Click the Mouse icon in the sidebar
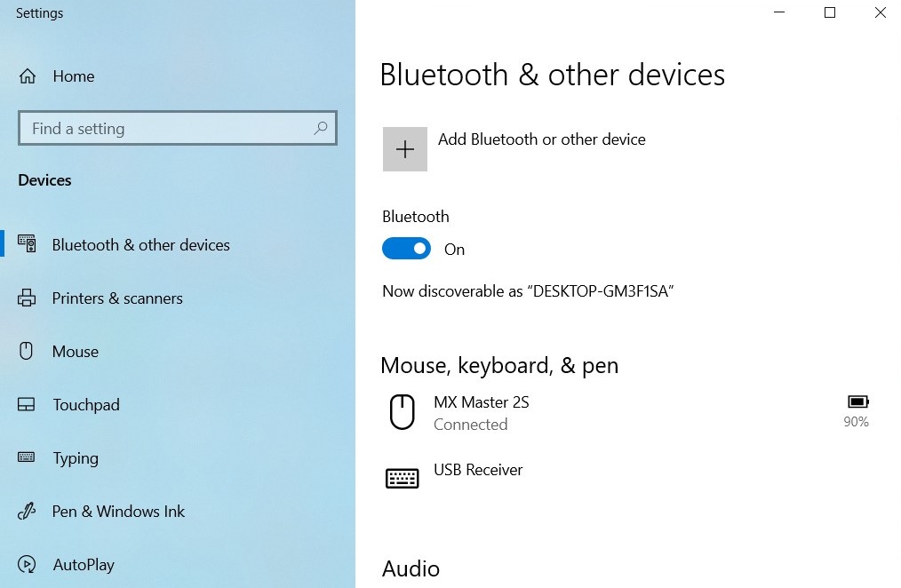901x588 pixels. coord(27,351)
